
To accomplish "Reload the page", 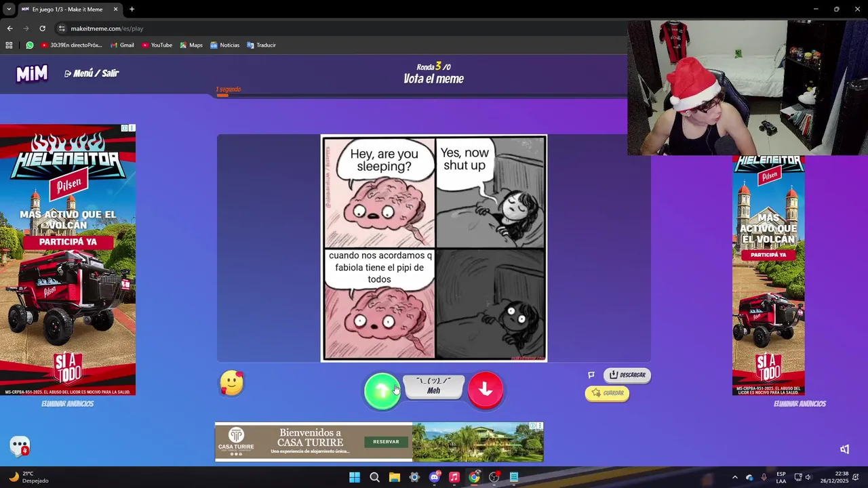I will [x=42, y=28].
